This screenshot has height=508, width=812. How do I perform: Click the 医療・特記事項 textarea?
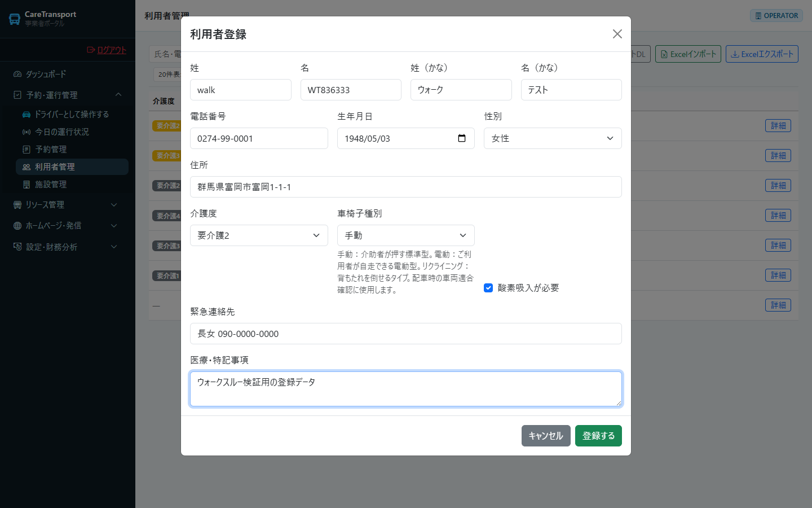[406, 389]
